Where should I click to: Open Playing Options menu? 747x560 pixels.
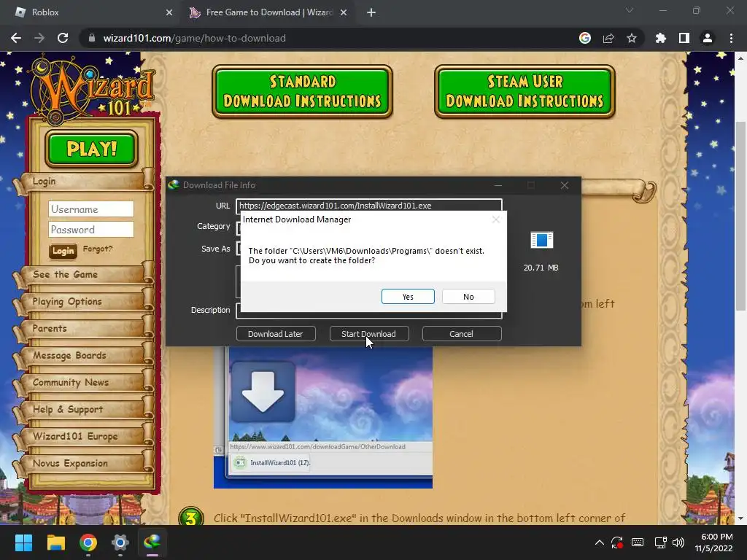(x=85, y=301)
